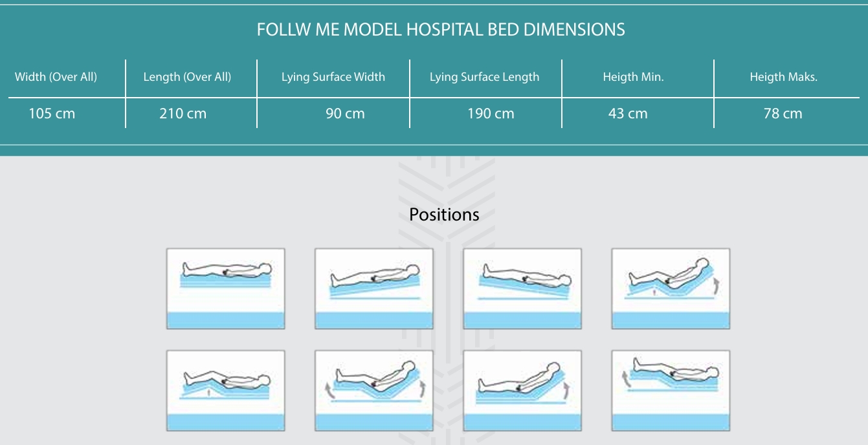Pick the backrest-only raised position icon
This screenshot has height=445, width=868.
[x=522, y=391]
